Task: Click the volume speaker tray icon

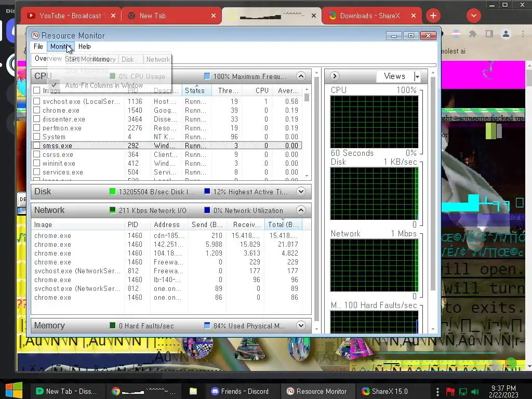Action: point(475,392)
